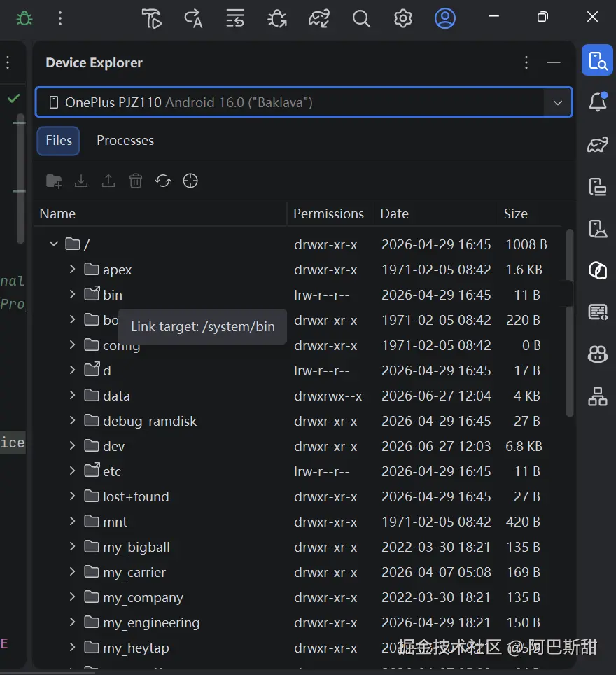Switch to the Files tab
The image size is (616, 675).
point(59,141)
